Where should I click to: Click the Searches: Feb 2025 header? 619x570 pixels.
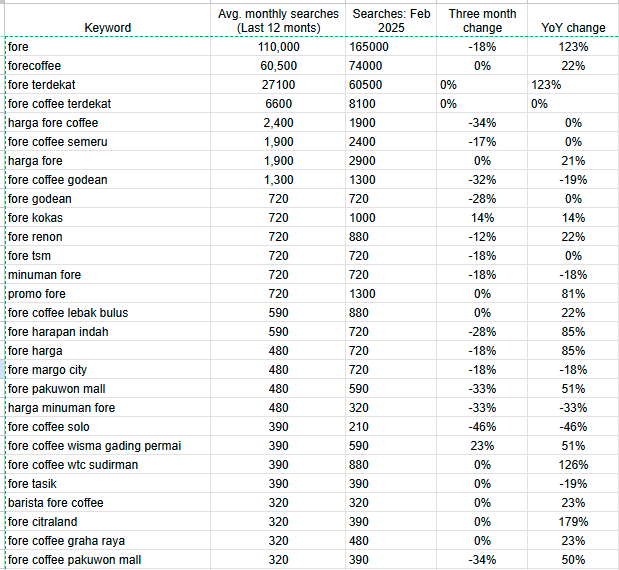(390, 20)
